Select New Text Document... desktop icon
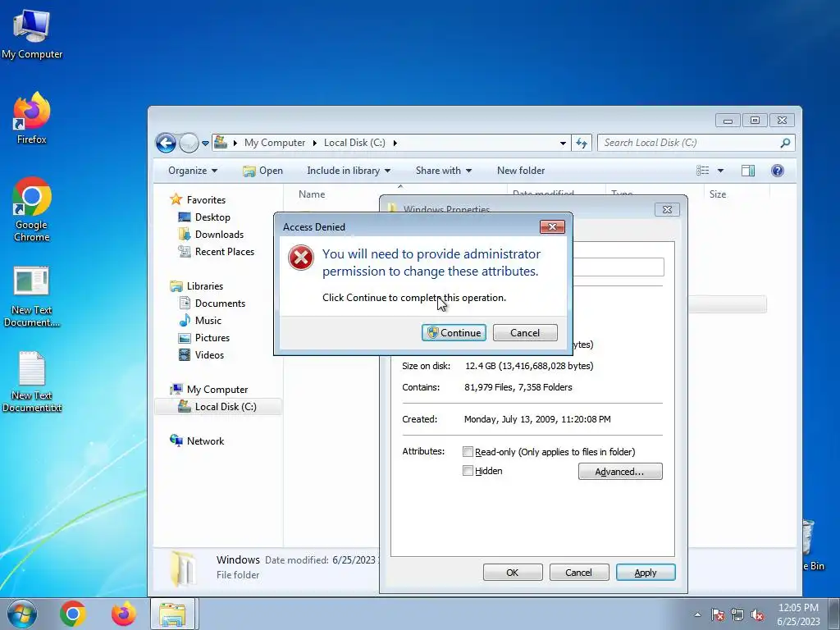Viewport: 840px width, 630px height. [x=32, y=297]
